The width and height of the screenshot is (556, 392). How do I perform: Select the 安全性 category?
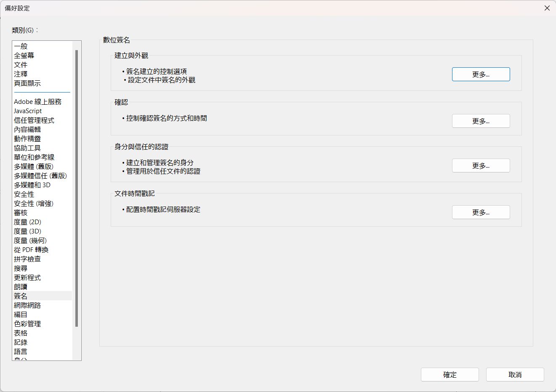pyautogui.click(x=24, y=194)
